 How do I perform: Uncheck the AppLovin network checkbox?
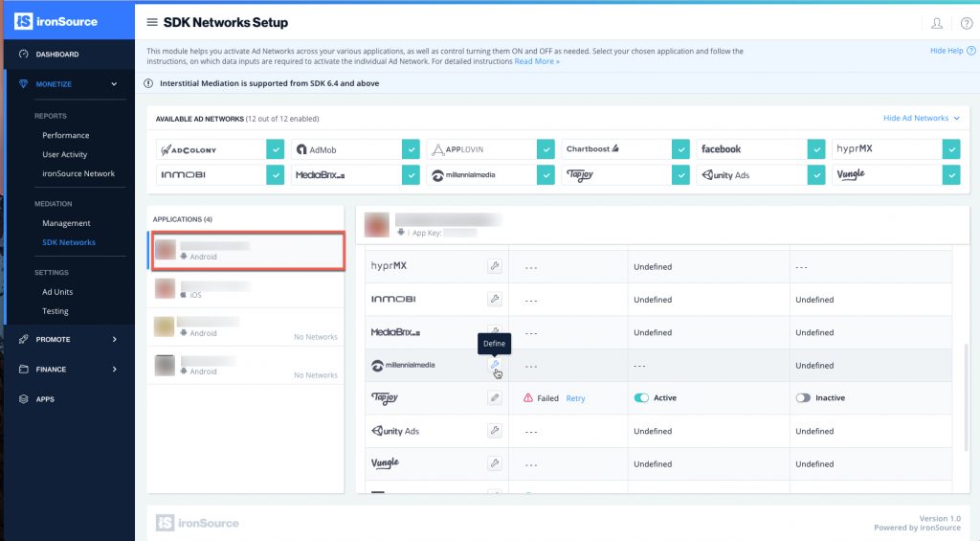pyautogui.click(x=546, y=149)
